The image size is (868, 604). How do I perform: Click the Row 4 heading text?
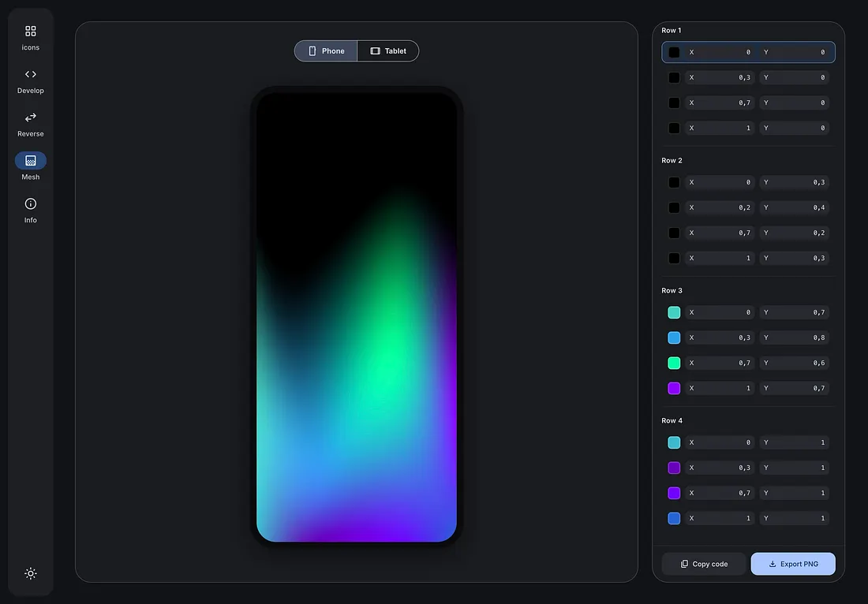(x=672, y=420)
